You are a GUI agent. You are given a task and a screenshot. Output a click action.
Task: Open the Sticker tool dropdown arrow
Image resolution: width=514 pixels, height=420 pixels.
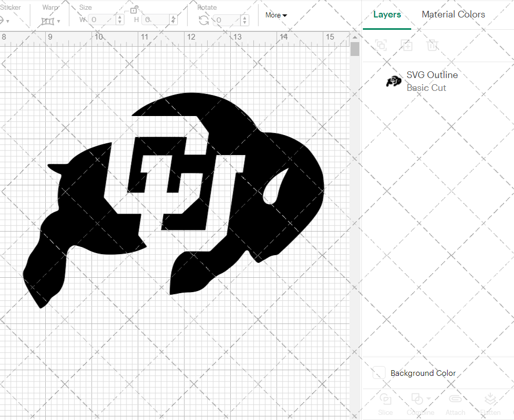coord(8,21)
